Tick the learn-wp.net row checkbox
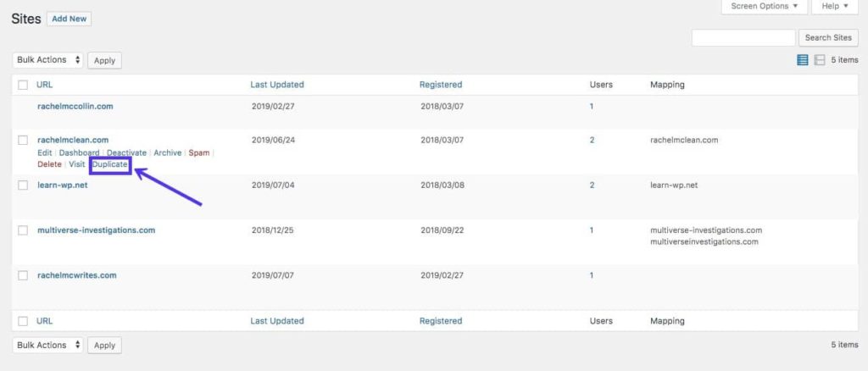The height and width of the screenshot is (371, 868). pos(23,185)
